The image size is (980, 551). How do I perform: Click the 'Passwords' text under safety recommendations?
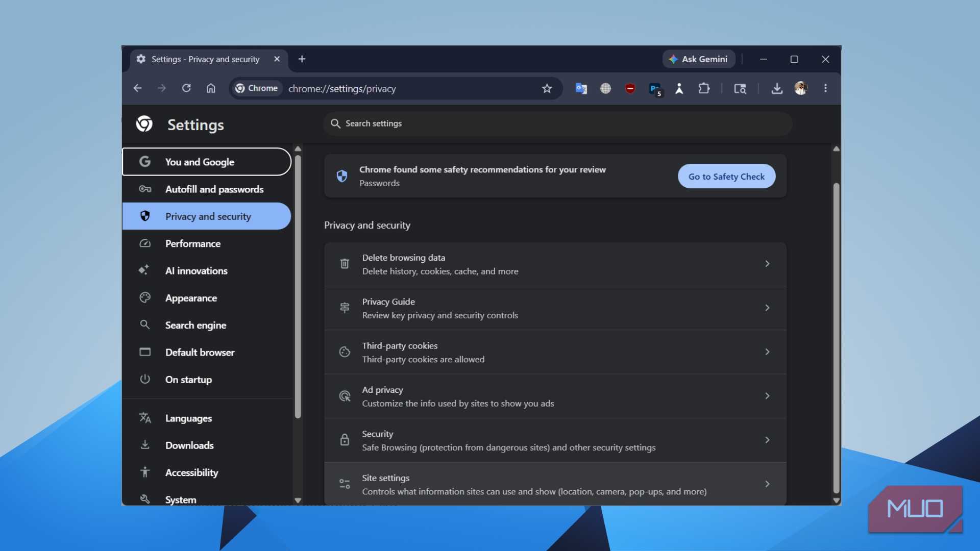[x=379, y=184]
